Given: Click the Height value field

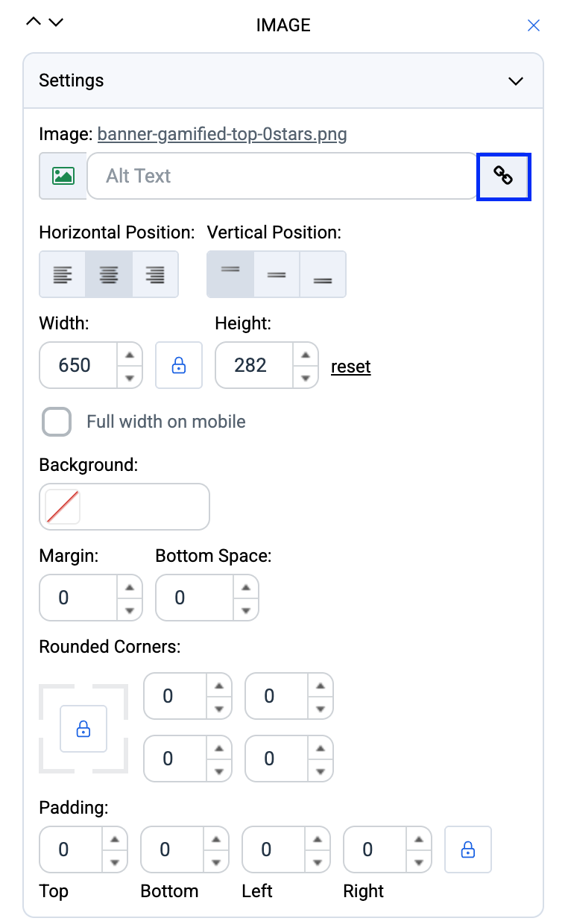Looking at the screenshot, I should (254, 365).
